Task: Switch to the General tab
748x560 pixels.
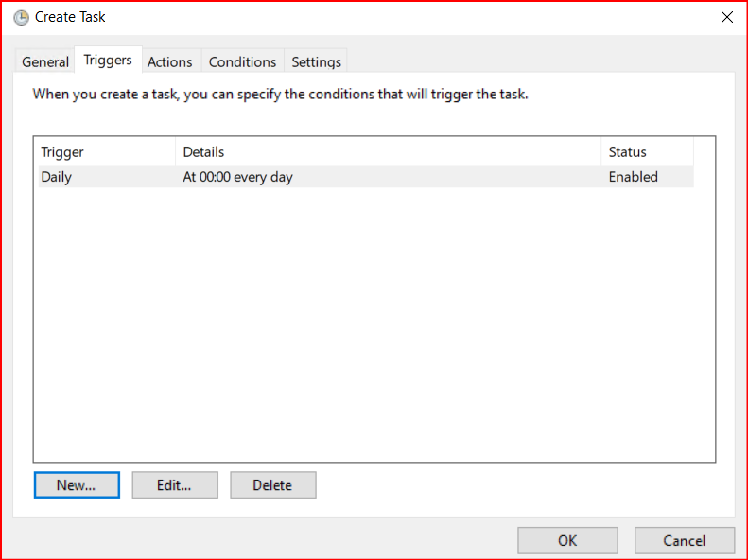Action: pyautogui.click(x=45, y=61)
